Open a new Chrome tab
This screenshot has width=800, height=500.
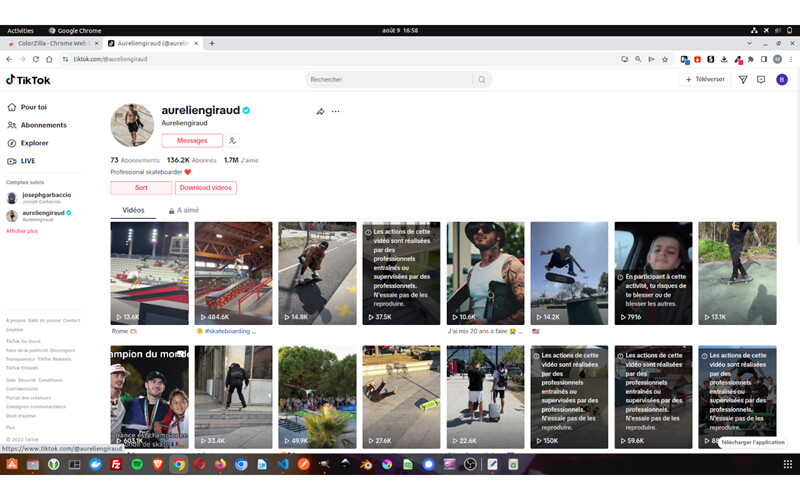[x=212, y=43]
